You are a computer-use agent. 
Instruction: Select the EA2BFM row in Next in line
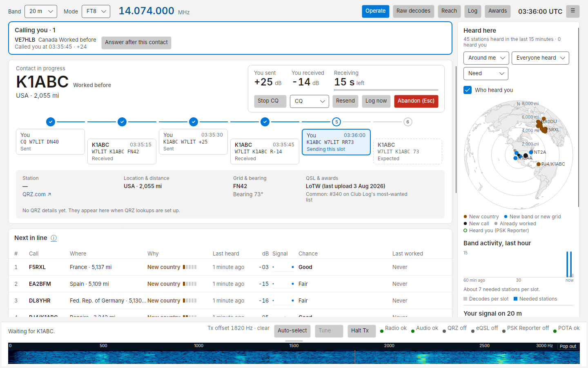click(x=230, y=284)
